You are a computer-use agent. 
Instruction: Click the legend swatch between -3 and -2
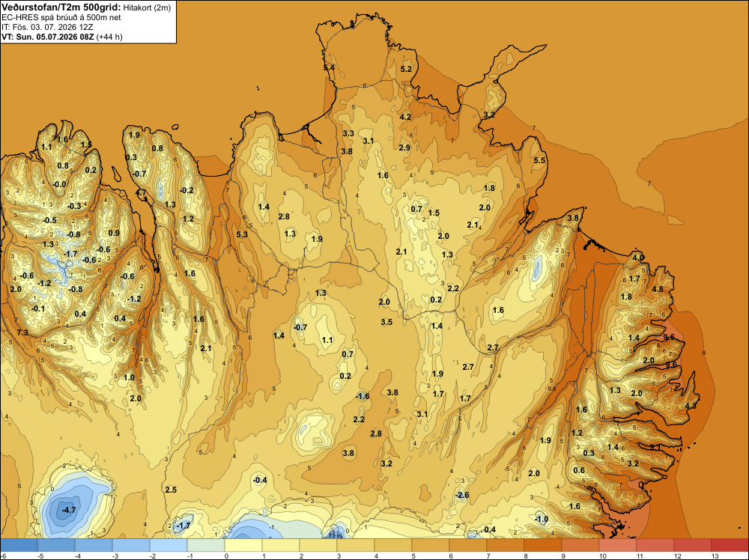[x=131, y=545]
